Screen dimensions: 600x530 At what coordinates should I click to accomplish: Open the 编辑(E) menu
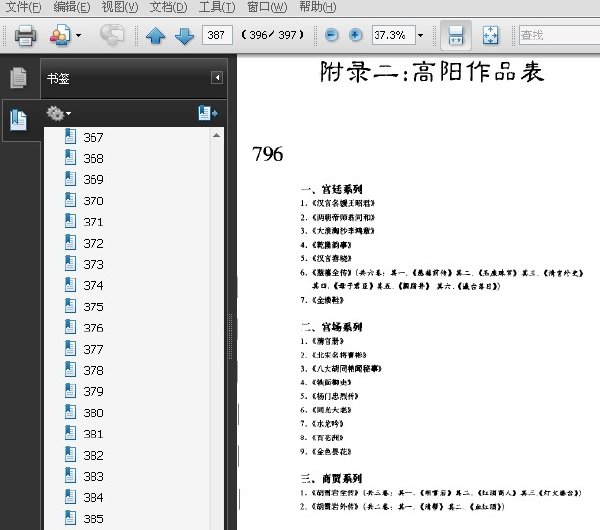coord(72,7)
